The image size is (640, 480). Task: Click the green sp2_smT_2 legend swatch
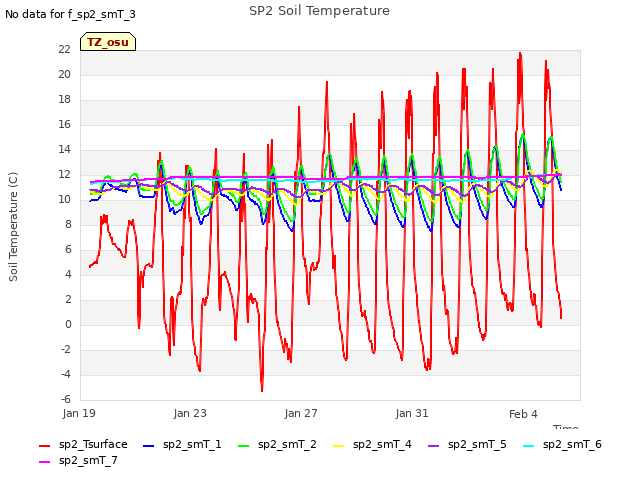243,446
